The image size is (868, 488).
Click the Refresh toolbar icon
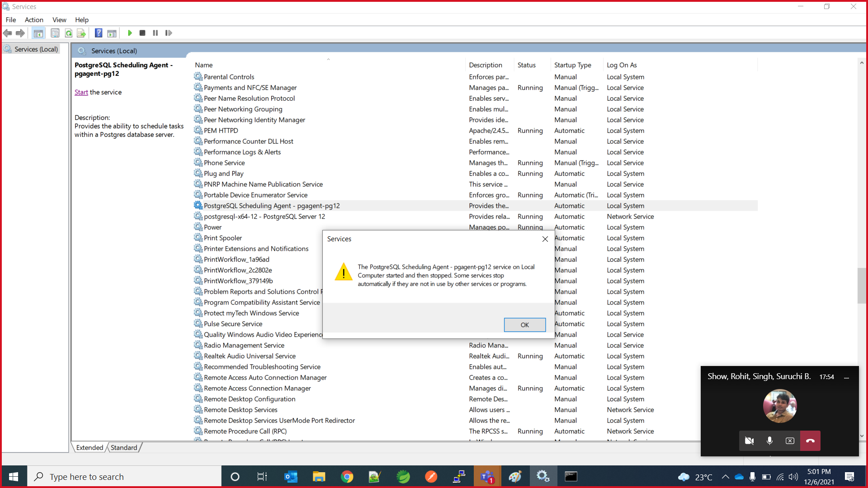[69, 33]
